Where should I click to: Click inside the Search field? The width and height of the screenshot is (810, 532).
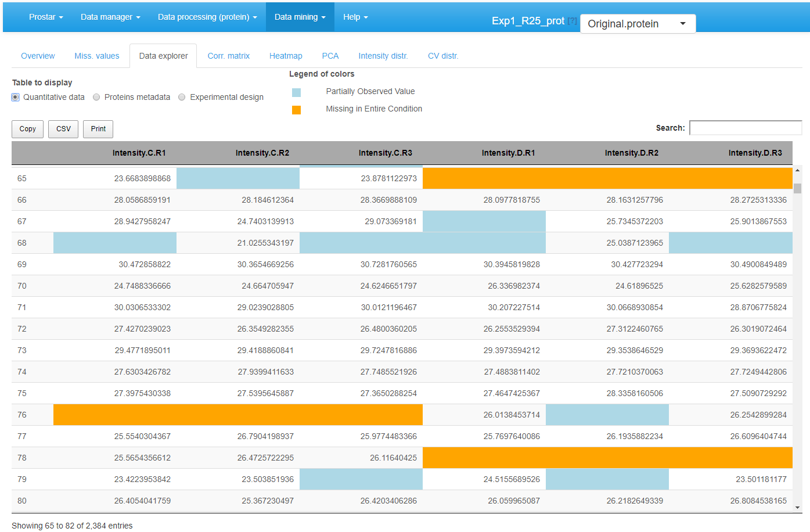click(745, 127)
